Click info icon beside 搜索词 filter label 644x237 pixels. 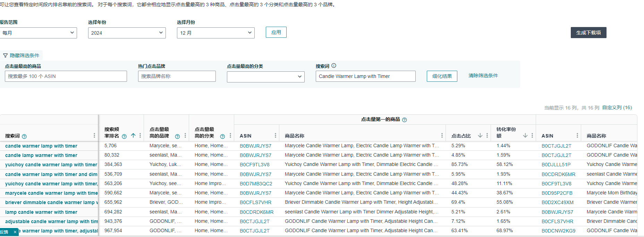(x=334, y=66)
